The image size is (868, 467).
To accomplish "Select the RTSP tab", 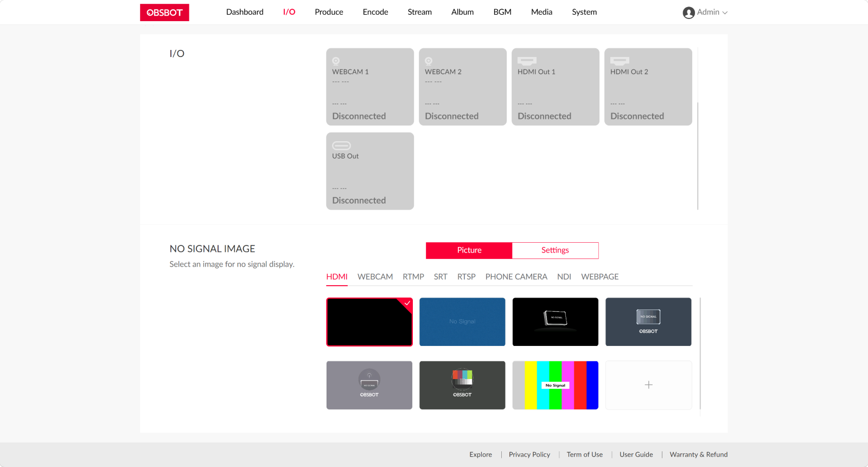I will coord(467,277).
